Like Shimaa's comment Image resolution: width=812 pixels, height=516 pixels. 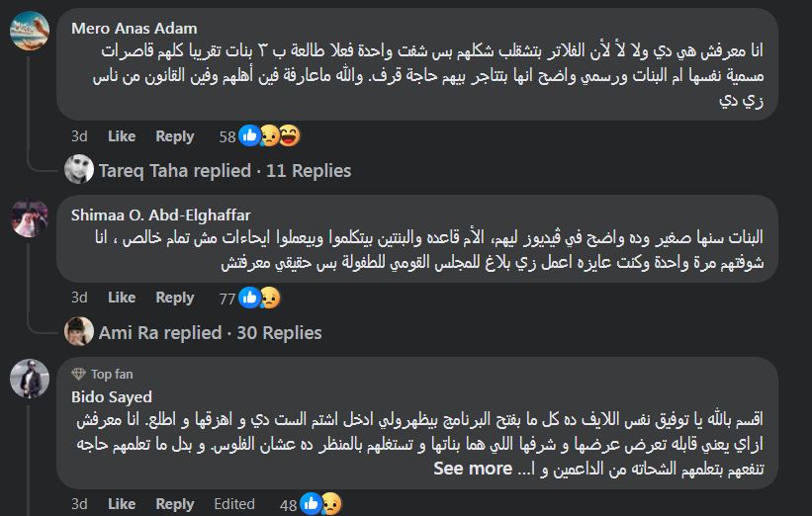coord(122,298)
